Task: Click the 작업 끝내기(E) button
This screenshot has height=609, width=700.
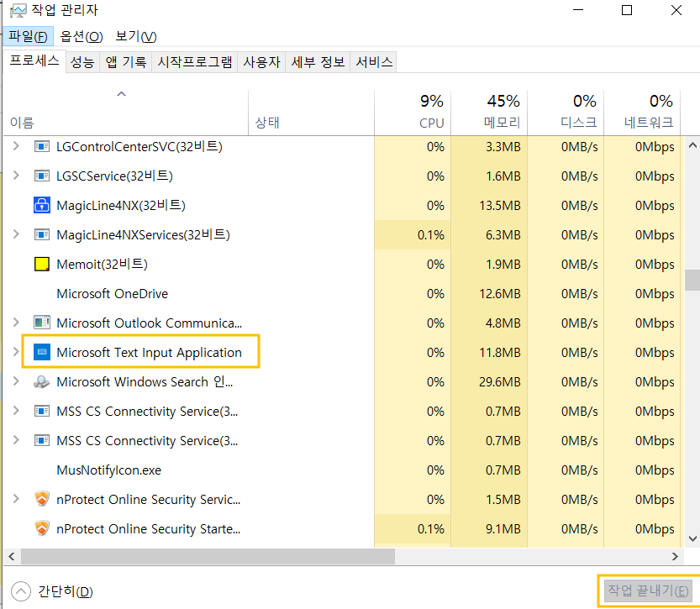Action: [x=648, y=591]
